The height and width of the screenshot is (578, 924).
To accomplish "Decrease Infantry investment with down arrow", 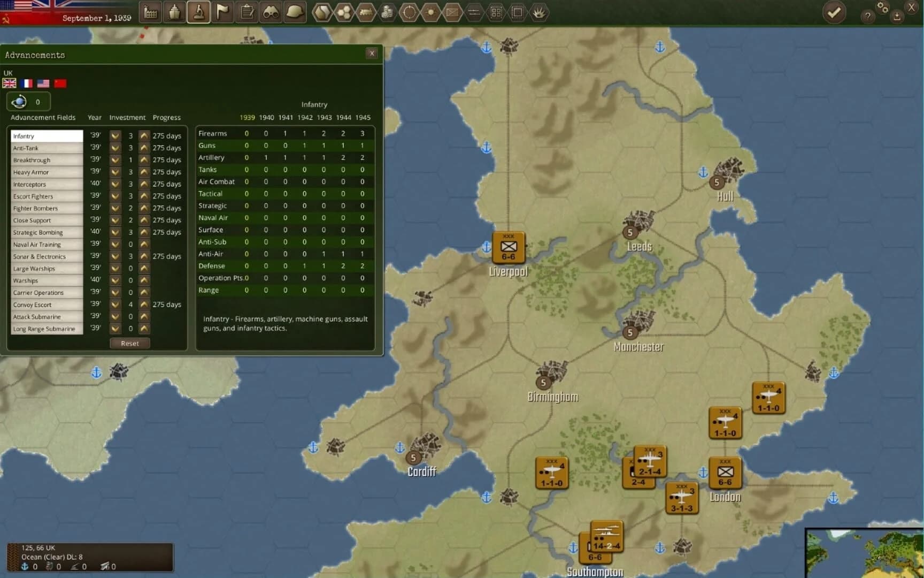I will [115, 135].
